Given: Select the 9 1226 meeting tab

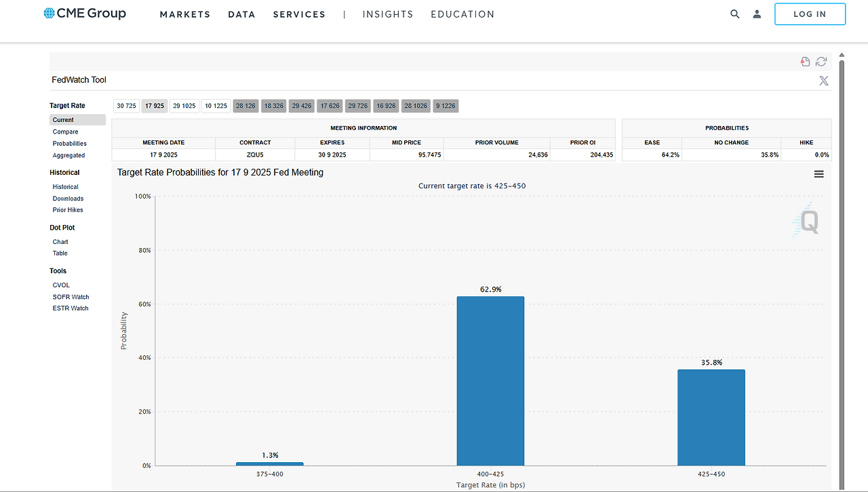Looking at the screenshot, I should coord(446,106).
